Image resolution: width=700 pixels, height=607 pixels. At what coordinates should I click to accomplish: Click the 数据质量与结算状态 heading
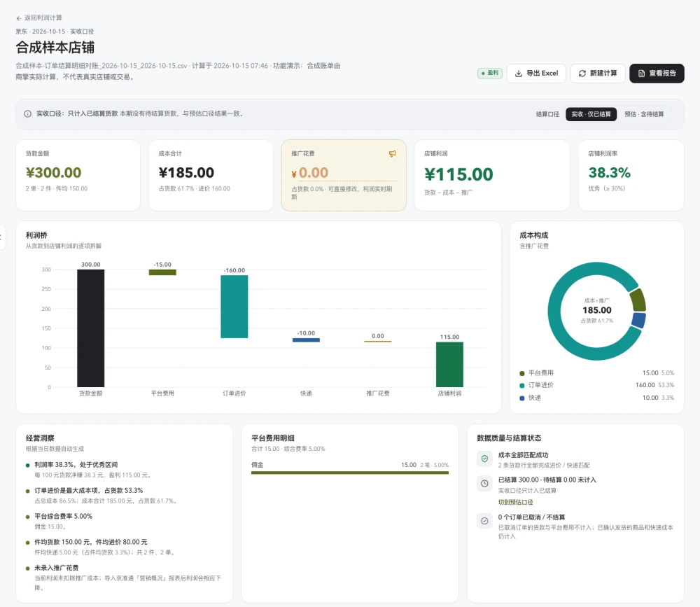pos(509,438)
